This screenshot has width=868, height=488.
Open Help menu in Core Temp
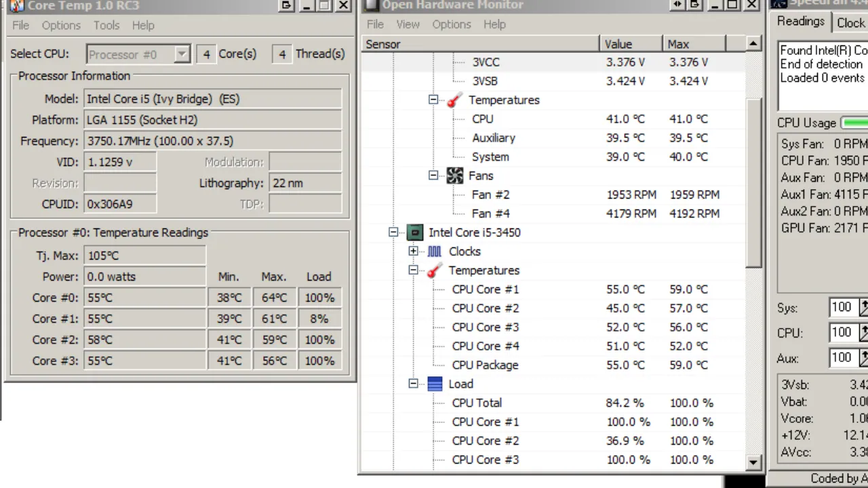(143, 25)
